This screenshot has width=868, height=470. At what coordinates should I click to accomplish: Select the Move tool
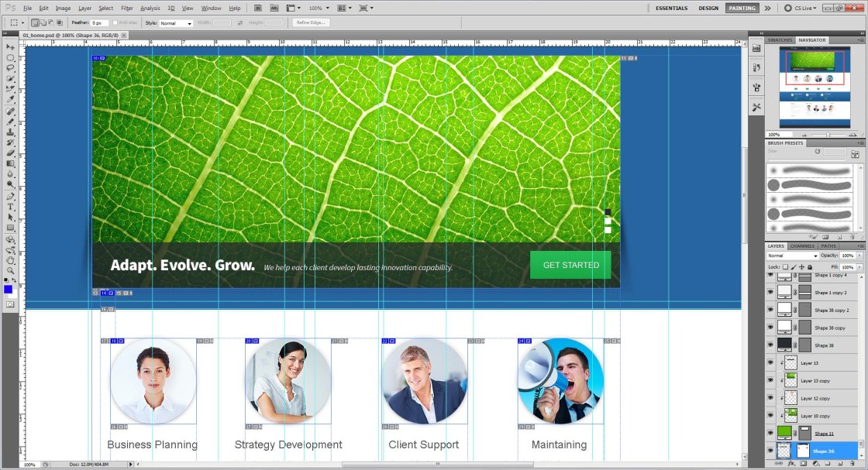[x=11, y=46]
